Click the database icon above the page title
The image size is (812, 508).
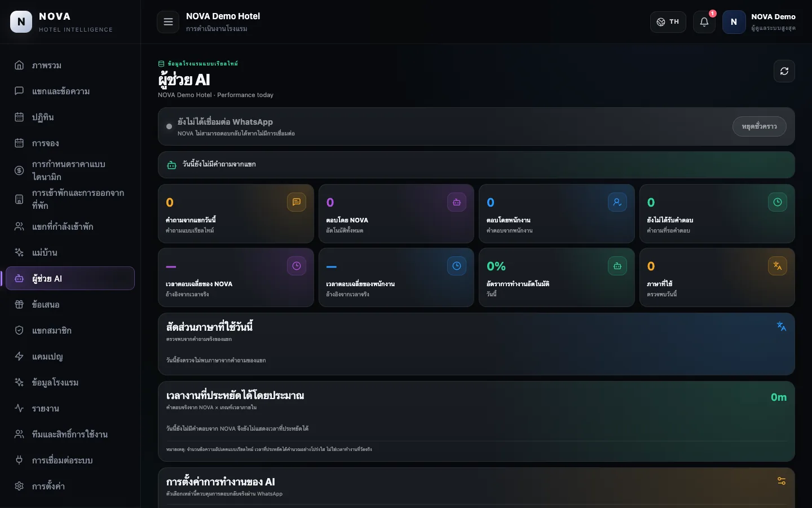pyautogui.click(x=161, y=64)
